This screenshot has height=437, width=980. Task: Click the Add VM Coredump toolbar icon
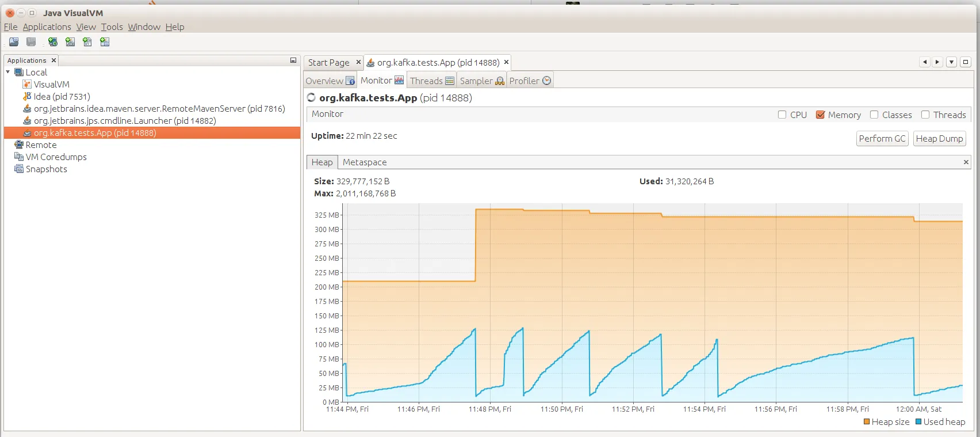pos(87,42)
